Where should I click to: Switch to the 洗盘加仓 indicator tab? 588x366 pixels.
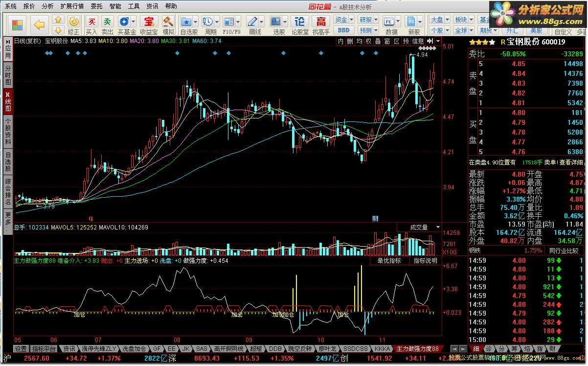pos(135,349)
